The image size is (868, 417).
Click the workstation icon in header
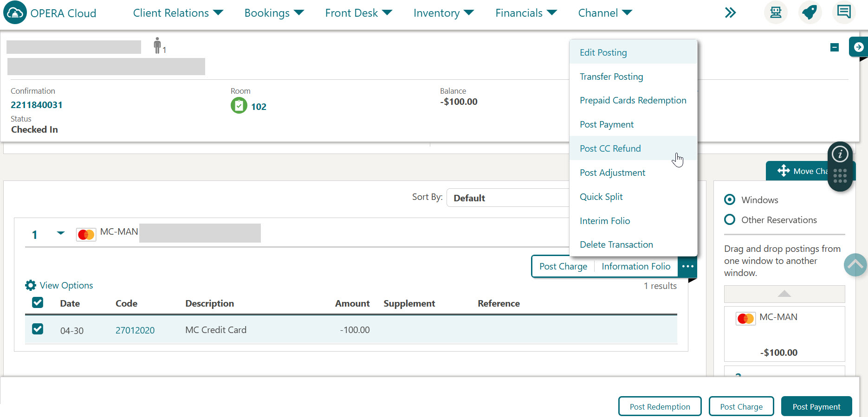point(776,13)
